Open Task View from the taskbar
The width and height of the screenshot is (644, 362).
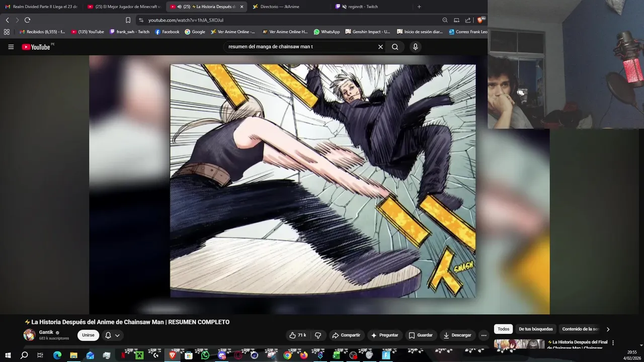tap(40, 355)
